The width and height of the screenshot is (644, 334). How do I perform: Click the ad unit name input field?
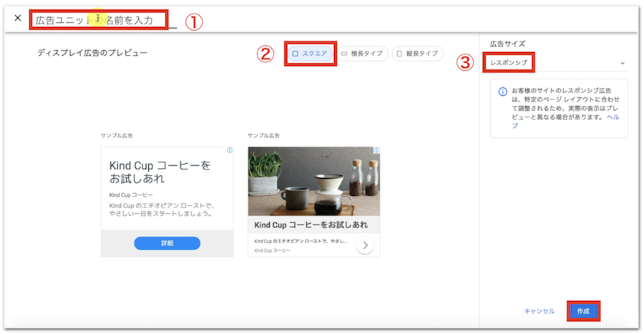click(100, 20)
